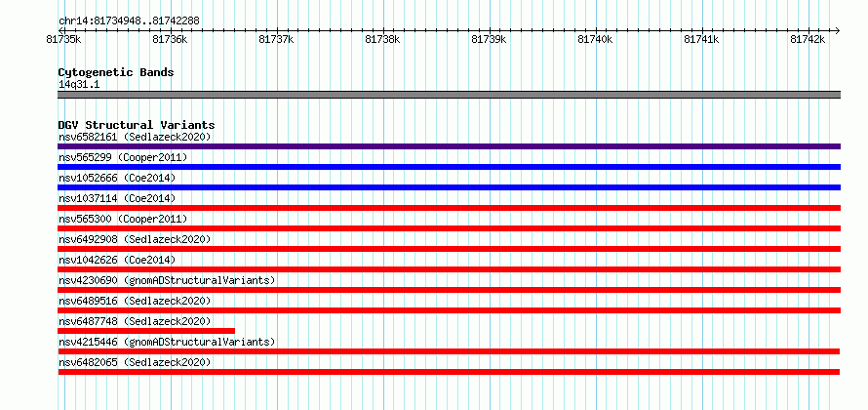
Task: Click the 81742k ruler tick label
Action: (x=809, y=39)
